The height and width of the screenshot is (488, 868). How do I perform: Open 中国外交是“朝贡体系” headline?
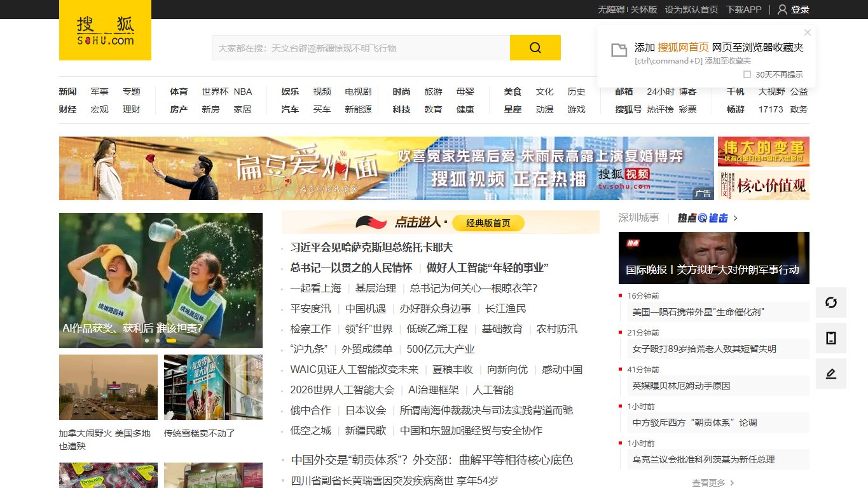[x=432, y=459]
